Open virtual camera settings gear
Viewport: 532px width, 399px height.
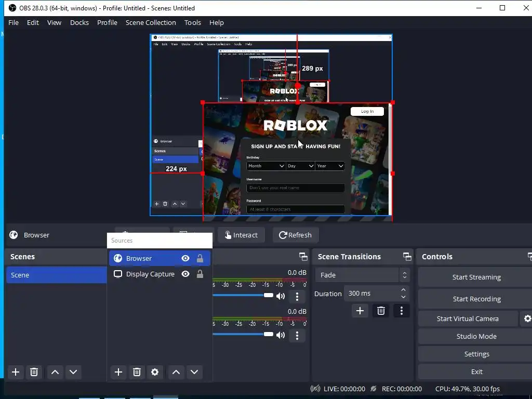[527, 318]
